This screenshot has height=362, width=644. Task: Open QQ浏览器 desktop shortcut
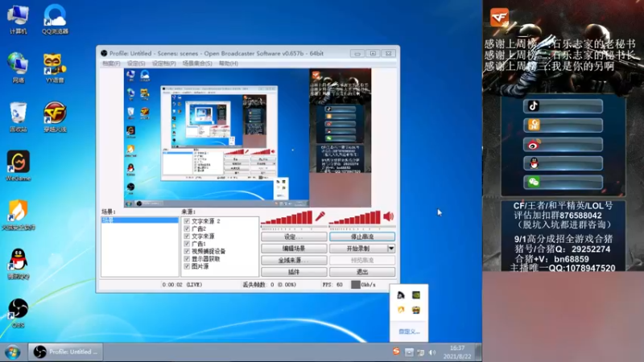point(55,19)
